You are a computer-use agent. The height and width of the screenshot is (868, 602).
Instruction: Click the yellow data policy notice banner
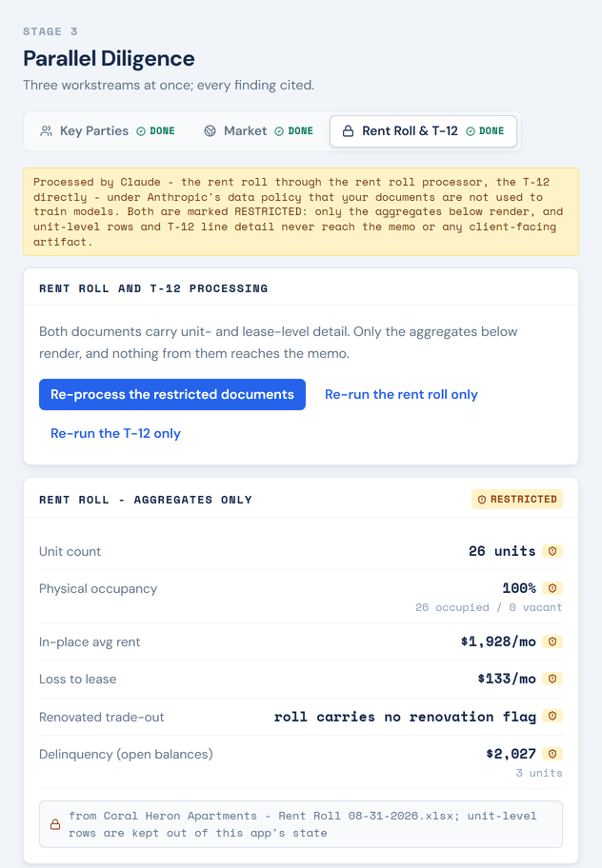point(301,212)
